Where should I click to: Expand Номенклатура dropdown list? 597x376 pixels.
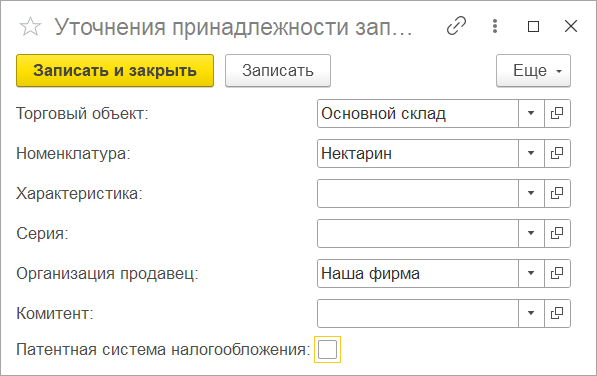(531, 153)
